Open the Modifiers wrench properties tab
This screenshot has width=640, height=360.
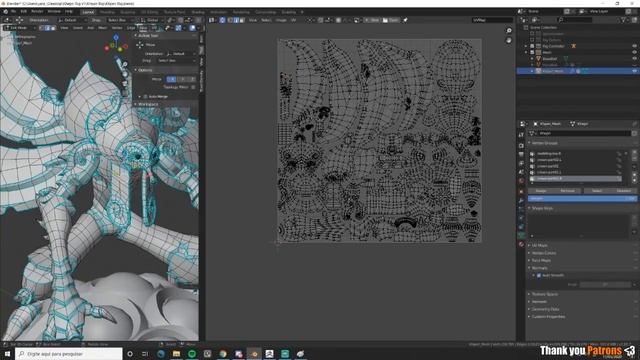coord(521,200)
